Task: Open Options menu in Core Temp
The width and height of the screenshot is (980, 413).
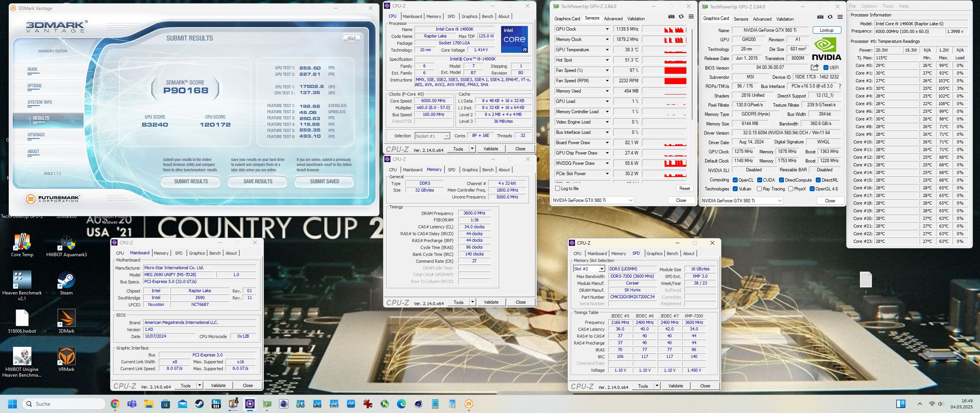Action: (869, 6)
